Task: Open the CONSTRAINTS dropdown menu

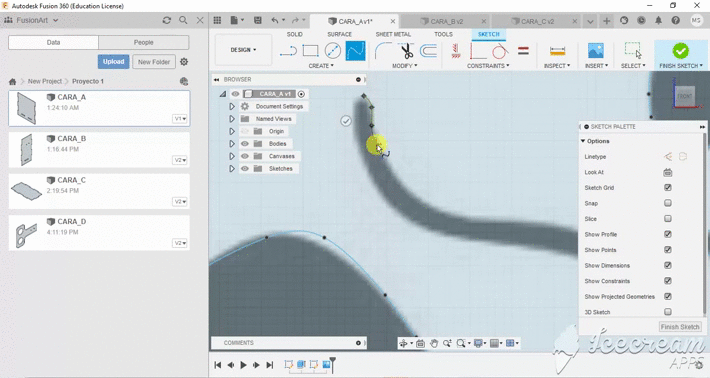Action: (488, 66)
